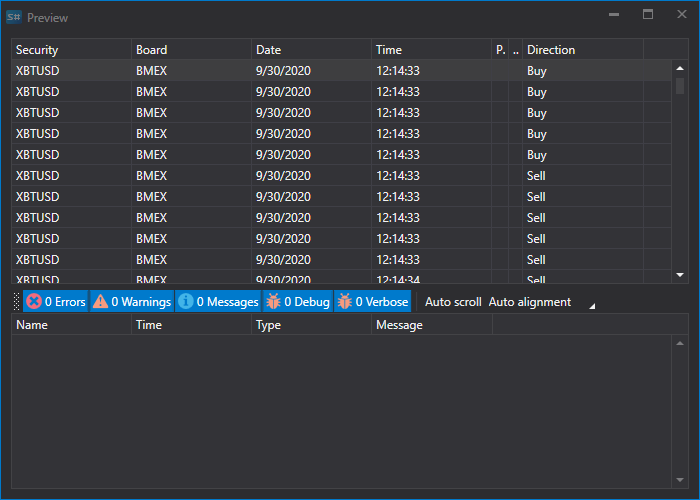Maximize the Preview window
The height and width of the screenshot is (500, 700).
pyautogui.click(x=648, y=15)
